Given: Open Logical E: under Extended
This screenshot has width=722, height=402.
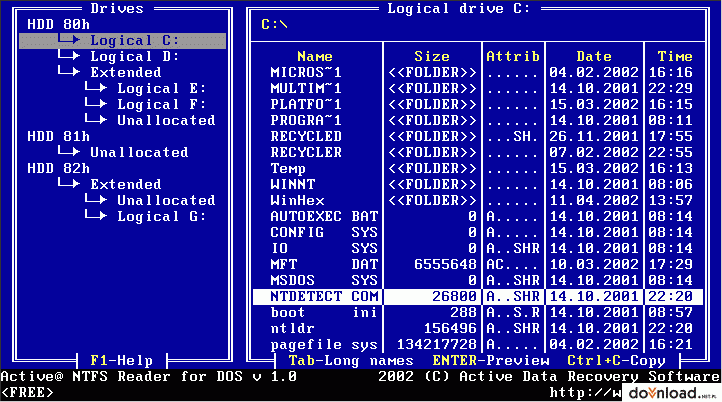Looking at the screenshot, I should 162,88.
